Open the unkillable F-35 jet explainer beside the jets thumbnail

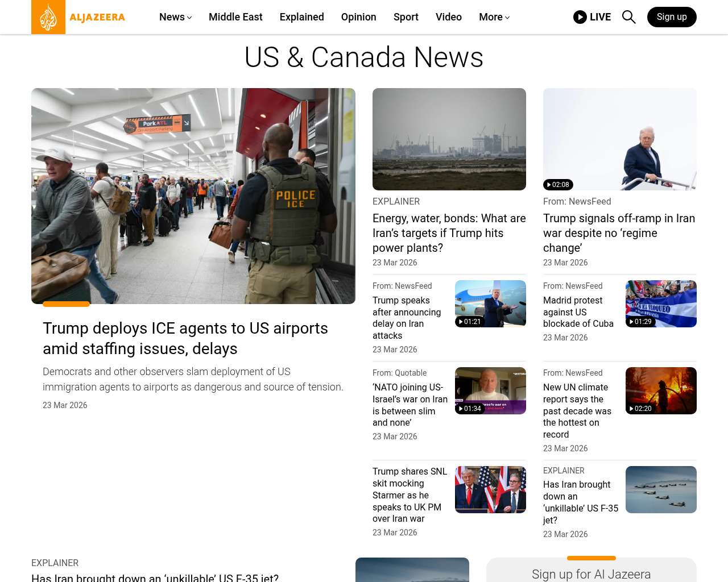581,502
